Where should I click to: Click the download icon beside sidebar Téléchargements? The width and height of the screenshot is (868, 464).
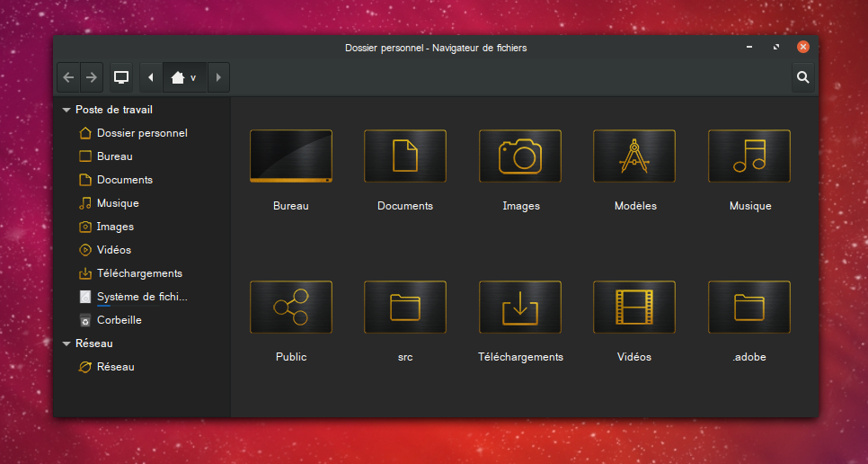point(85,273)
